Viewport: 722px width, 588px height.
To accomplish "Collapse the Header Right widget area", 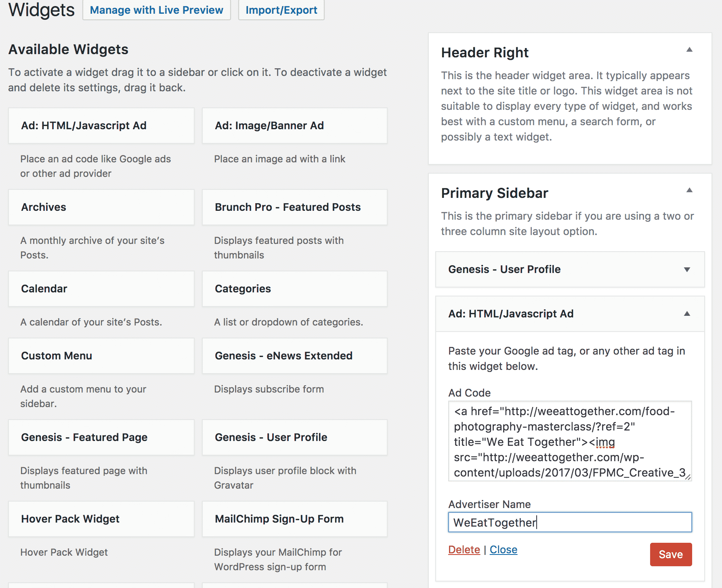I will click(x=689, y=50).
